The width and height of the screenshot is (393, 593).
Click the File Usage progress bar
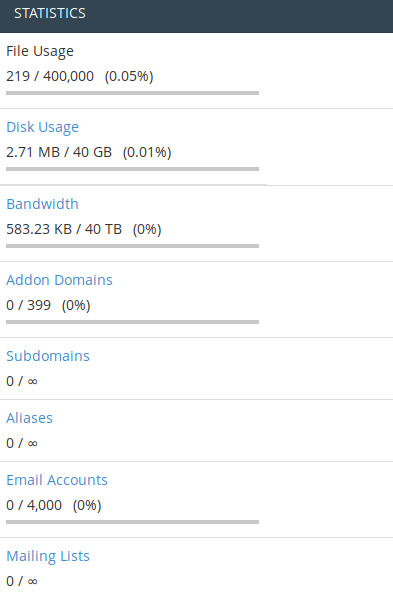(x=132, y=93)
